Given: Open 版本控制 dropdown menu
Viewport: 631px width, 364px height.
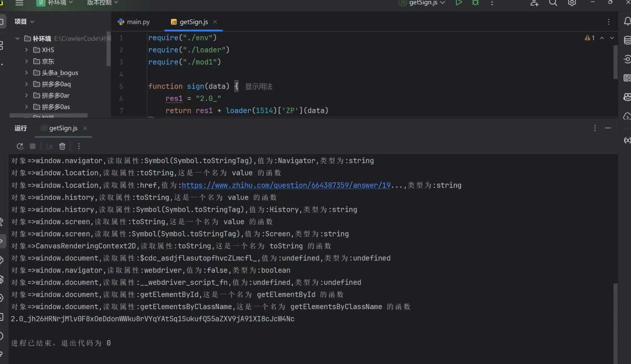Looking at the screenshot, I should tap(102, 3).
